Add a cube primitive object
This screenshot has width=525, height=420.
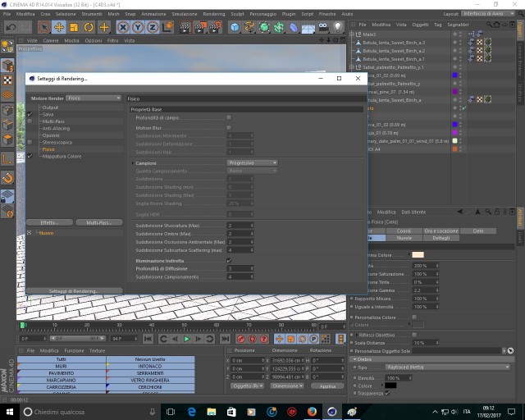pyautogui.click(x=235, y=27)
